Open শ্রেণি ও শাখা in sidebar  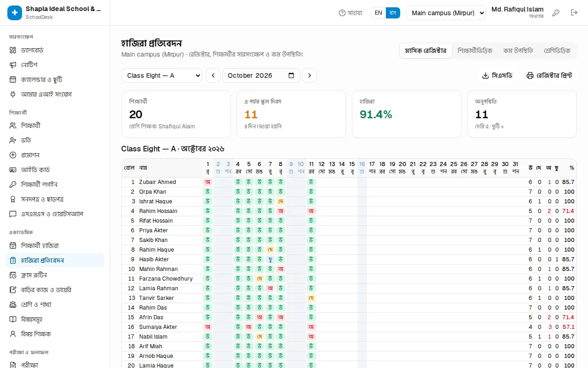[55, 305]
